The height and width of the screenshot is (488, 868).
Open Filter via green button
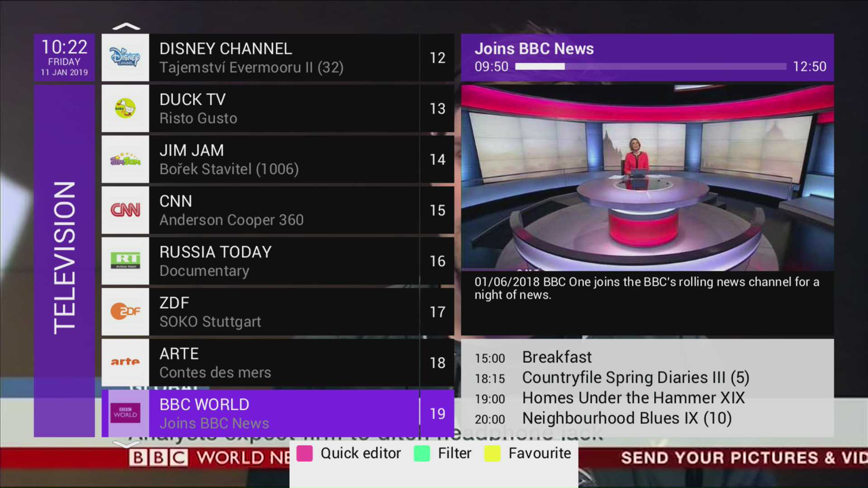pyautogui.click(x=422, y=453)
